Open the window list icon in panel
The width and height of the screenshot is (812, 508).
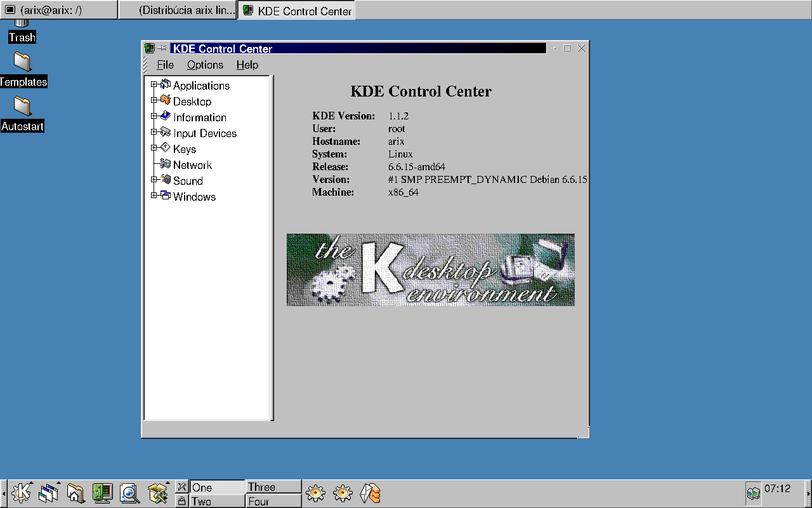pos(49,493)
